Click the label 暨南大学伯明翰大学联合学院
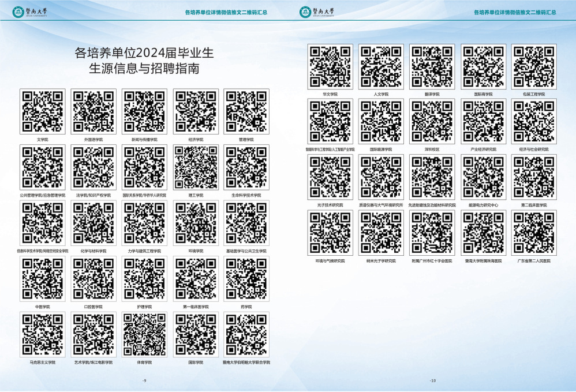Screen dimensions: 576x392 (x=246, y=363)
